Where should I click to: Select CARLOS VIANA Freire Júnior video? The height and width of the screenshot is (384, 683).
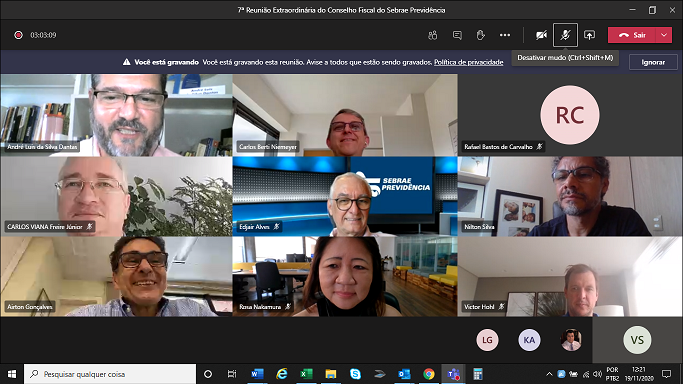[x=116, y=196]
